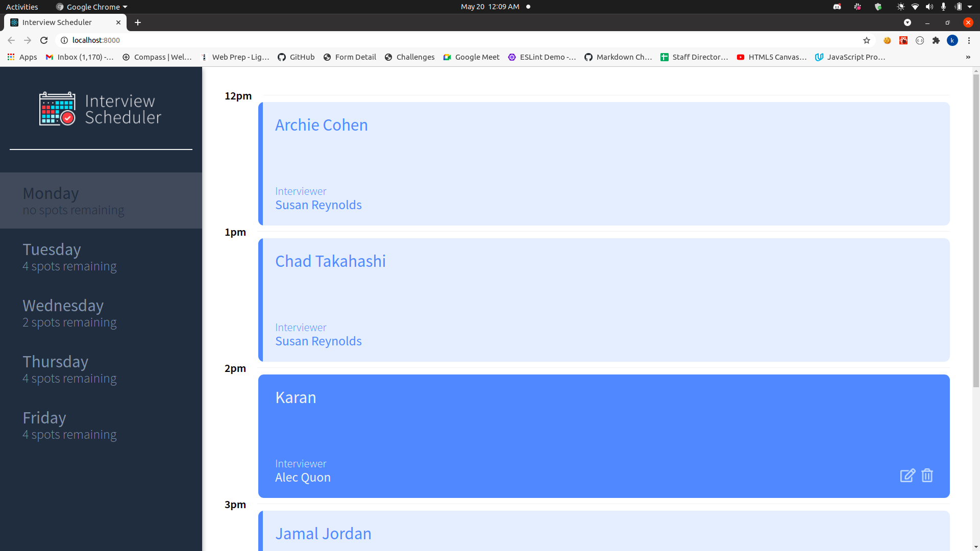The height and width of the screenshot is (551, 980).
Task: Expand the overflow bookmarks chevron
Action: tap(969, 57)
